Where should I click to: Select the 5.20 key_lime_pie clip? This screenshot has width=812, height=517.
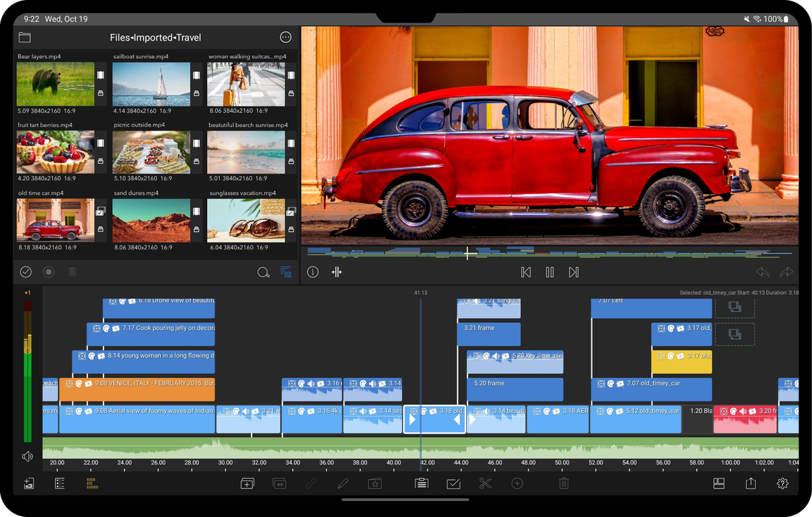[x=515, y=362]
